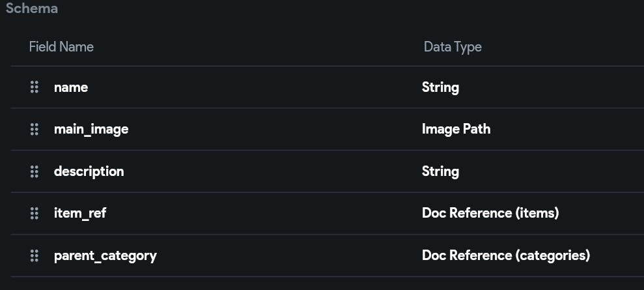Select the description field's reorder handle
The height and width of the screenshot is (290, 644).
point(35,171)
